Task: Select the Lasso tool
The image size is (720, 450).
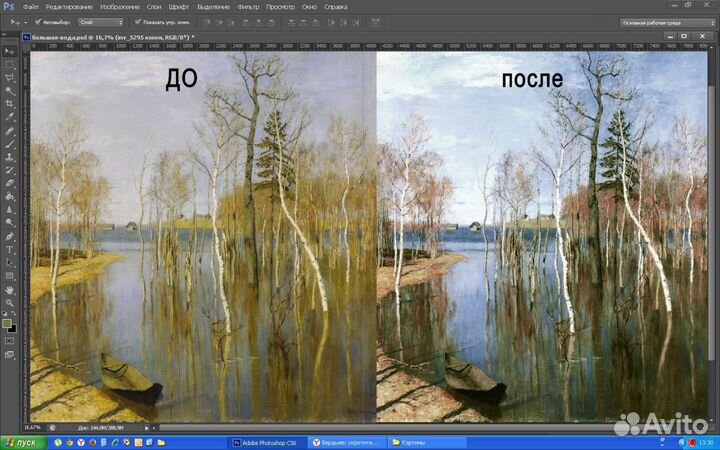Action: point(9,78)
